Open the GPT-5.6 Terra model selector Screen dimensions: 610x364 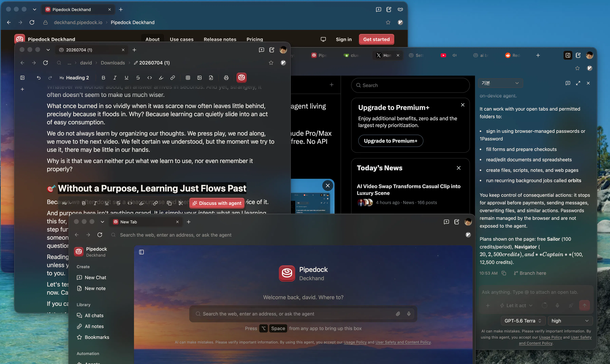(523, 321)
